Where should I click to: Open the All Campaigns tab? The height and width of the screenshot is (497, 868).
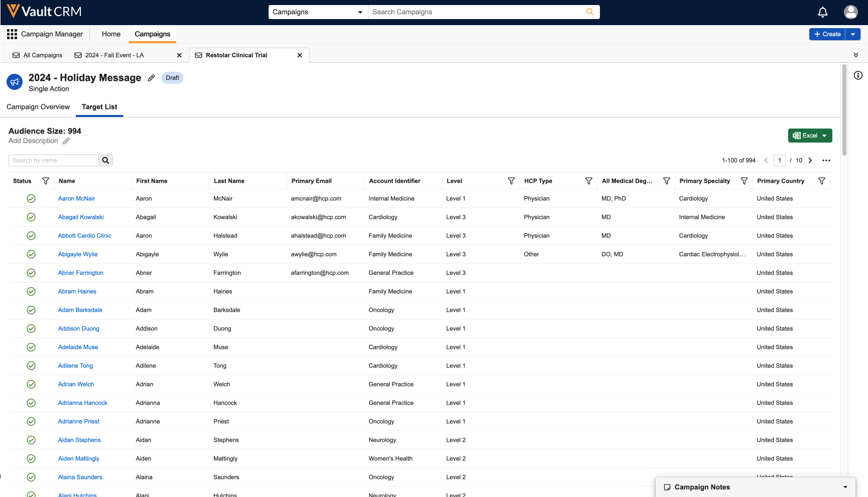pos(38,55)
